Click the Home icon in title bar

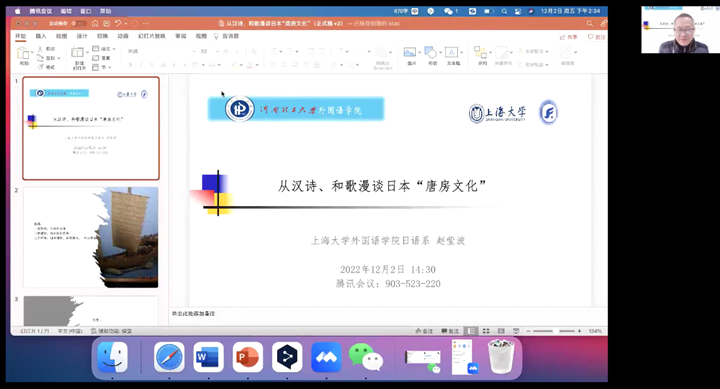95,23
